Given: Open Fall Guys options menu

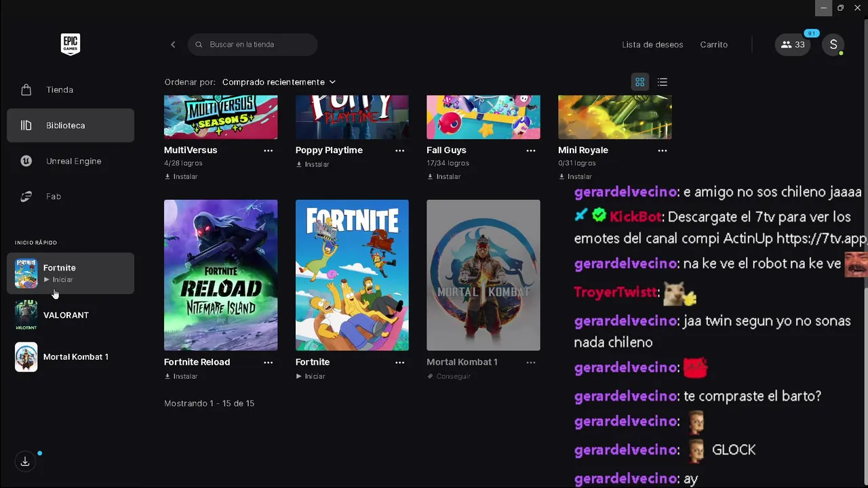Looking at the screenshot, I should coord(531,150).
